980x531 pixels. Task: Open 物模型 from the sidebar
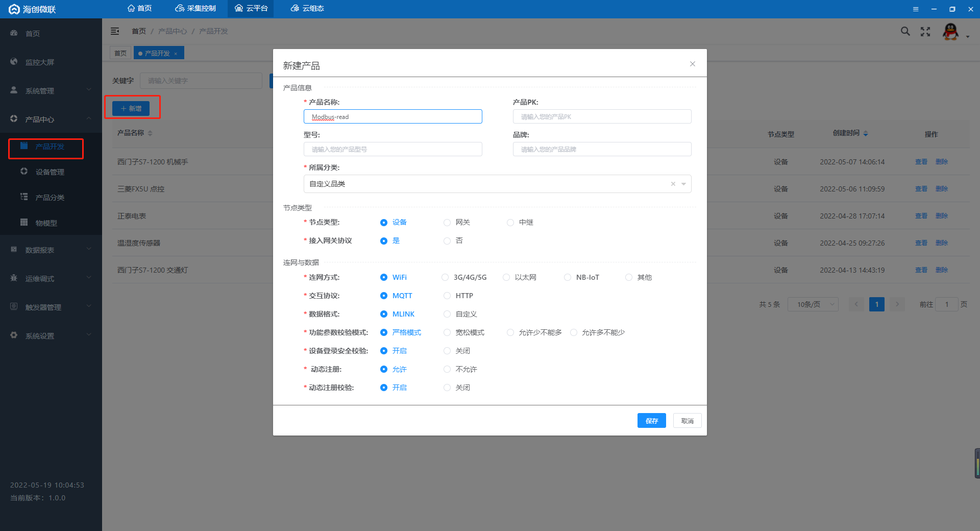pyautogui.click(x=46, y=223)
